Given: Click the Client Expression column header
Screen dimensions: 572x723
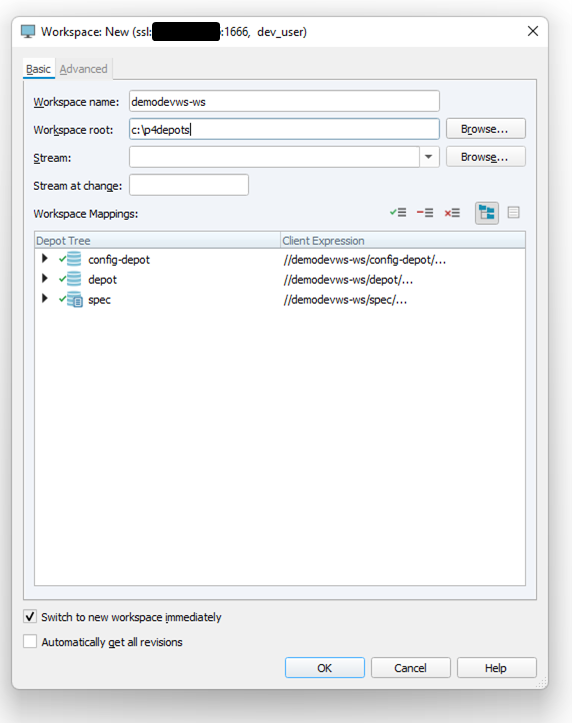Looking at the screenshot, I should click(x=403, y=240).
